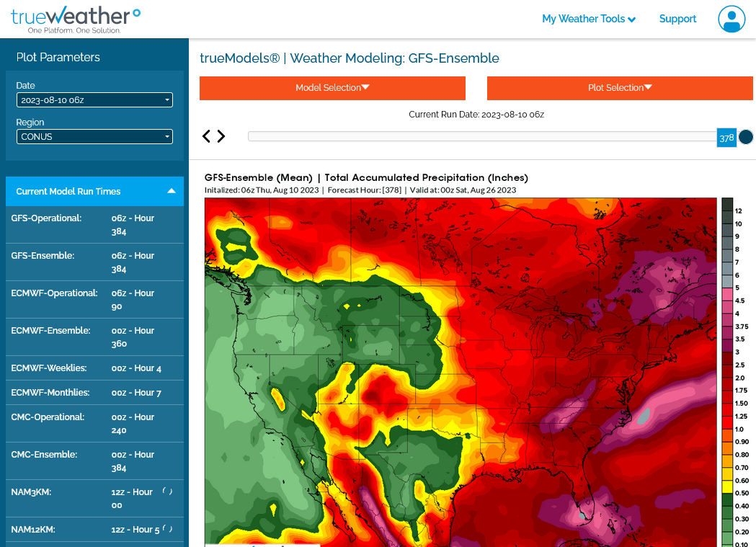Expand the Model Selection dropdown
This screenshot has height=547, width=756.
click(332, 88)
